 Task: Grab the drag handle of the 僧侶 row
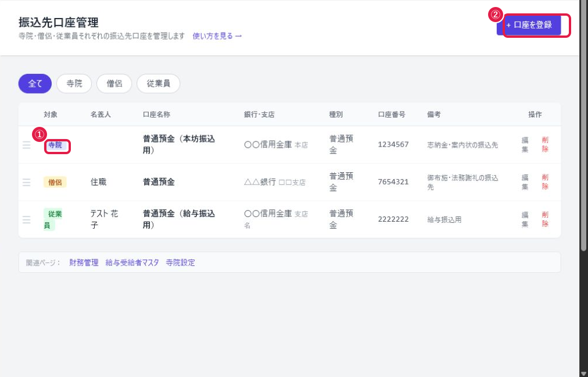(27, 182)
